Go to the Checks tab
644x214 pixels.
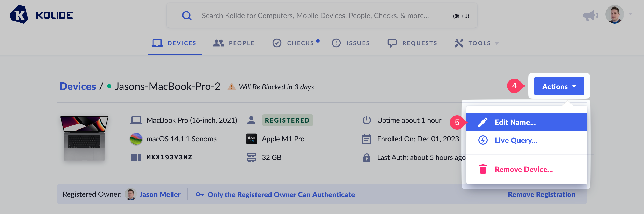(296, 43)
